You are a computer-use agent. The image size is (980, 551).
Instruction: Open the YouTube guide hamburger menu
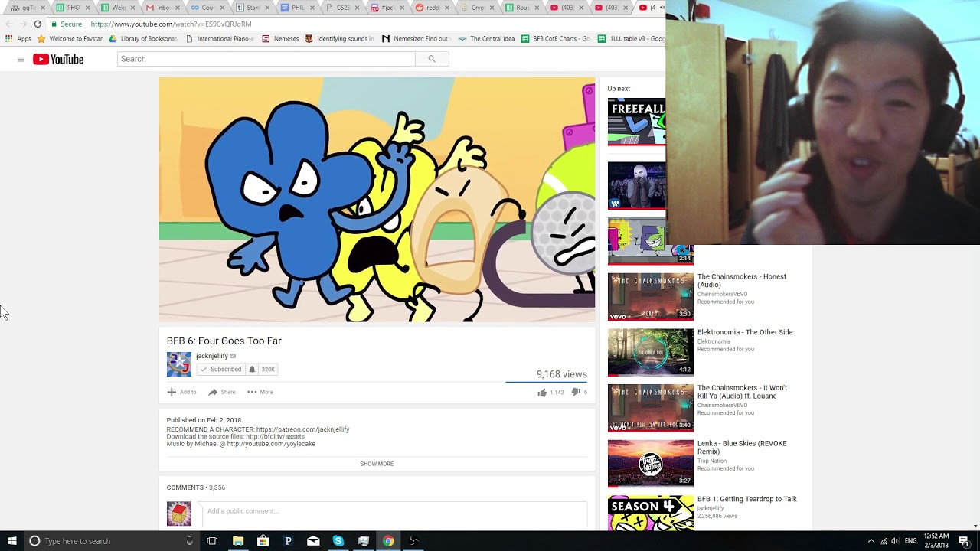point(21,59)
